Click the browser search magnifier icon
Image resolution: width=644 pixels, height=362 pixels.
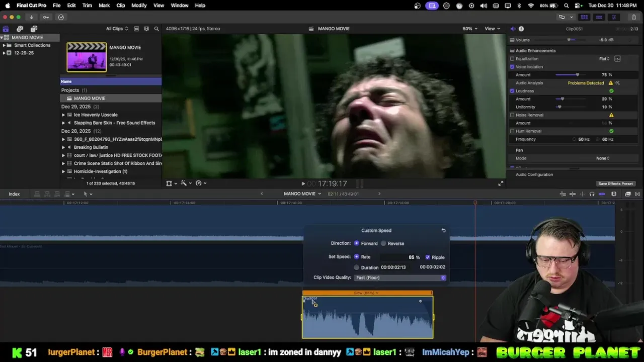pos(156,29)
